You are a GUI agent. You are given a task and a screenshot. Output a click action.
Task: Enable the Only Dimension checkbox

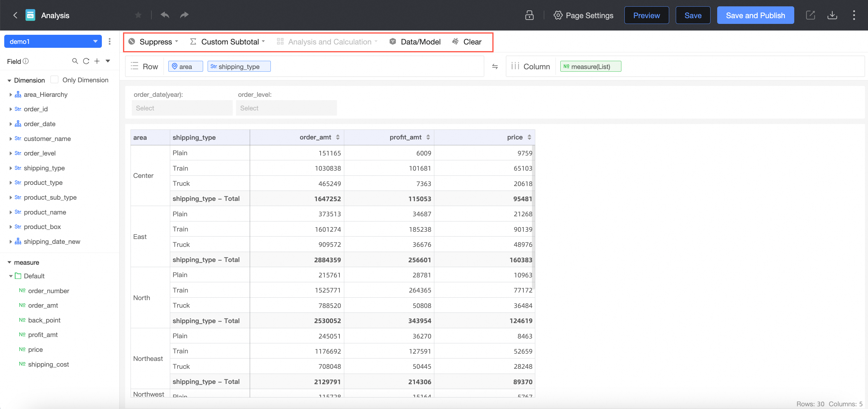pos(54,80)
